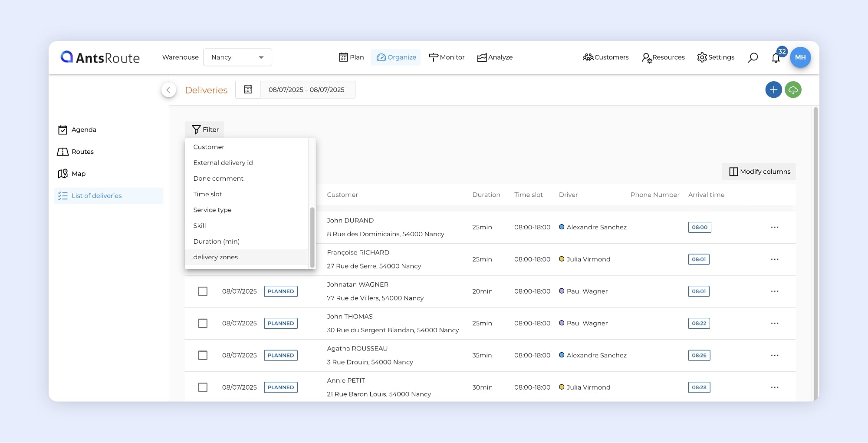Choose 'delivery zones' filter option
Viewport: 868px width, 443px height.
coord(216,257)
